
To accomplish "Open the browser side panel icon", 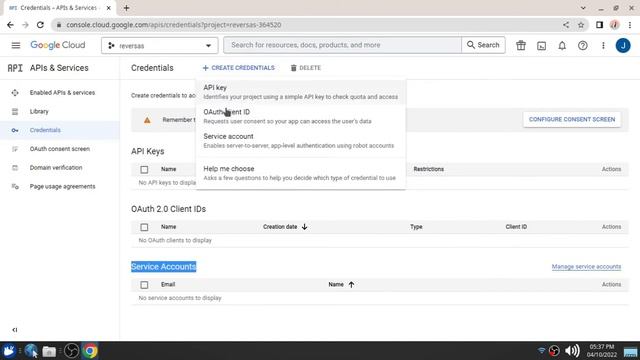I will pyautogui.click(x=599, y=25).
